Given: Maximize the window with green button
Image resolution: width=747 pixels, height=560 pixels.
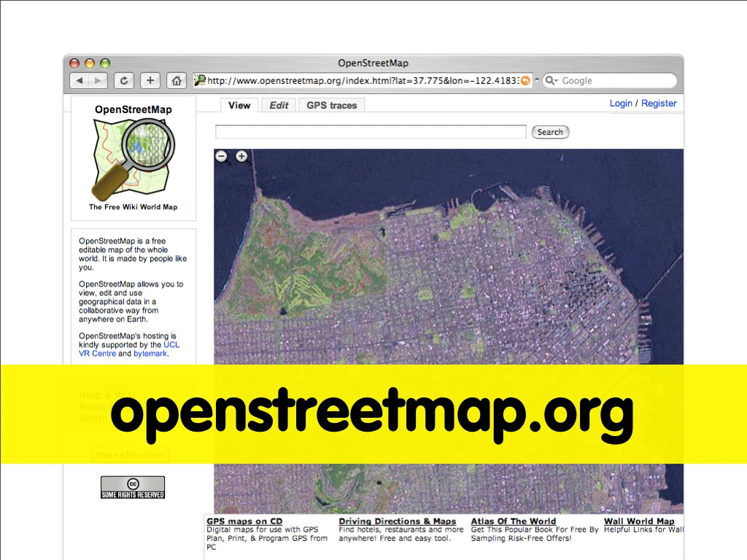Looking at the screenshot, I should (x=105, y=63).
